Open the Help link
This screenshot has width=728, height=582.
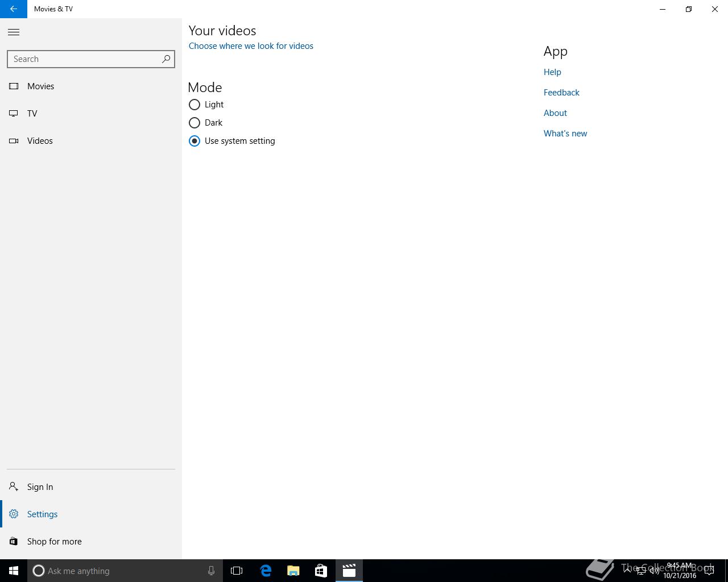click(x=552, y=72)
